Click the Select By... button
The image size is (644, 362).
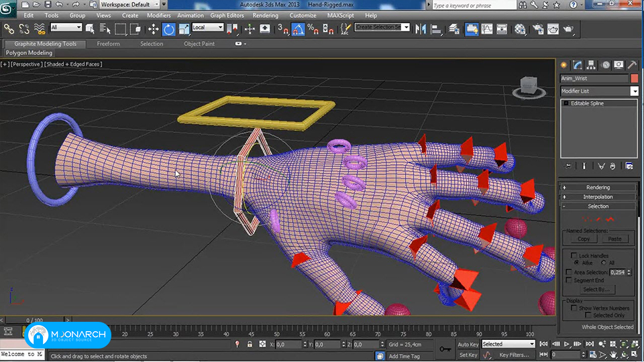[596, 290]
